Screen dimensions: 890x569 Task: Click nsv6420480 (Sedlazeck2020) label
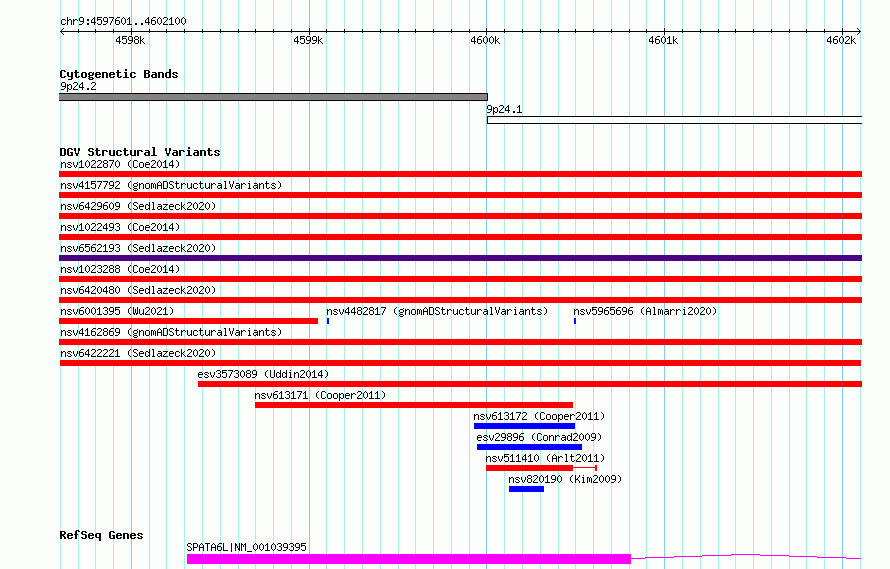pyautogui.click(x=138, y=290)
